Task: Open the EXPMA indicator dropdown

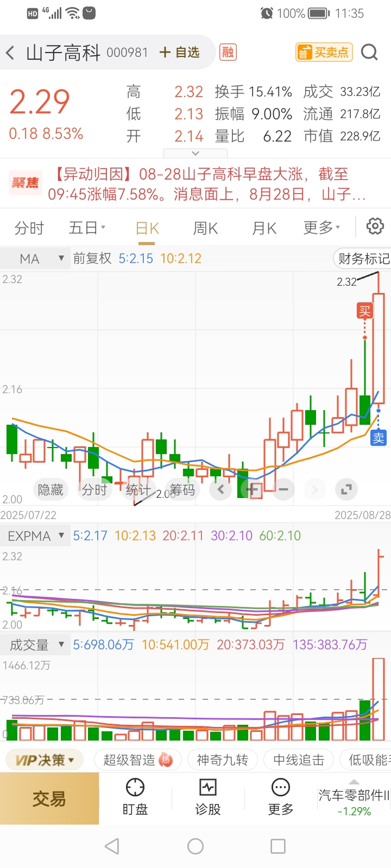Action: pyautogui.click(x=36, y=536)
